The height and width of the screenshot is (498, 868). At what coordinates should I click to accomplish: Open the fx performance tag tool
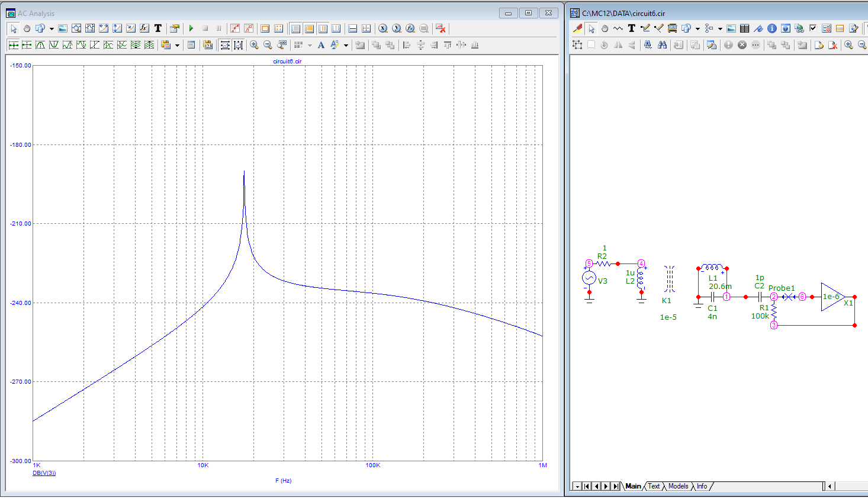144,28
